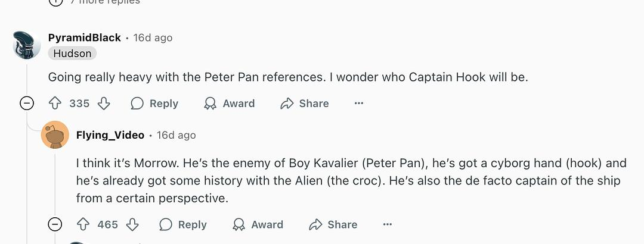The width and height of the screenshot is (644, 244).
Task: Click the Hudson user flair
Action: [72, 54]
